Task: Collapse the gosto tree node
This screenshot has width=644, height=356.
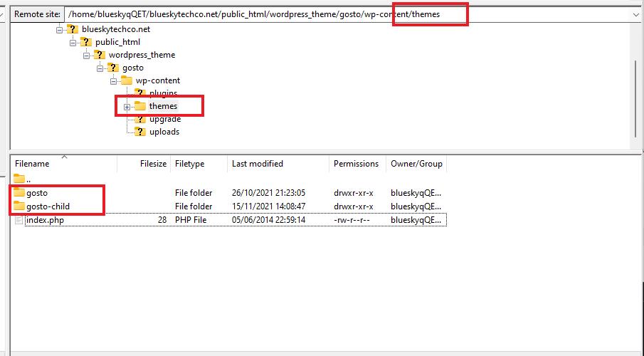Action: point(100,68)
